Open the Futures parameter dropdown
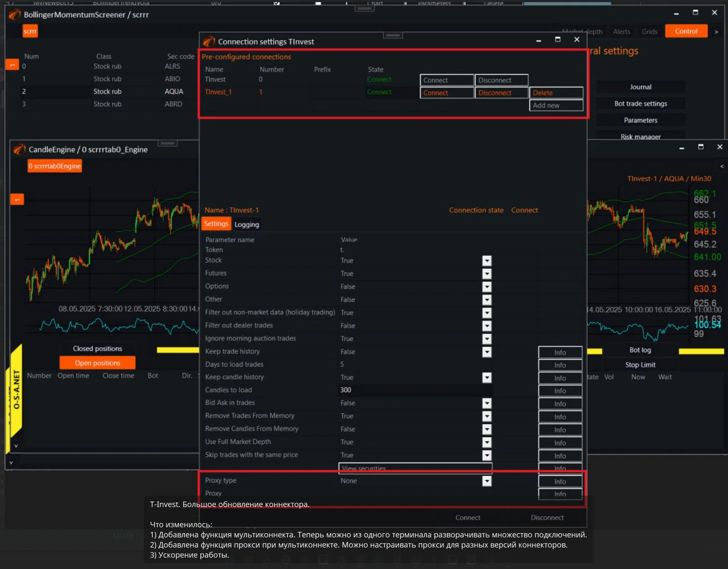728x569 pixels. (x=487, y=274)
